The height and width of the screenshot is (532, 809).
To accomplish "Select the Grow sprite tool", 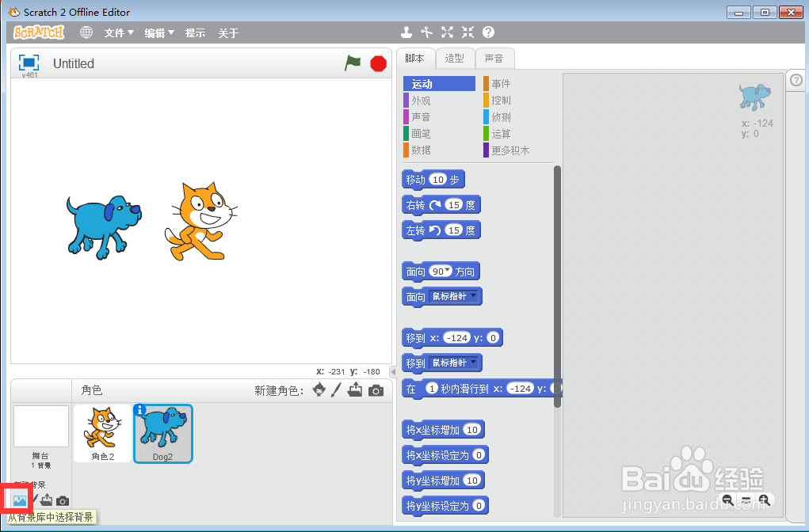I will [448, 32].
